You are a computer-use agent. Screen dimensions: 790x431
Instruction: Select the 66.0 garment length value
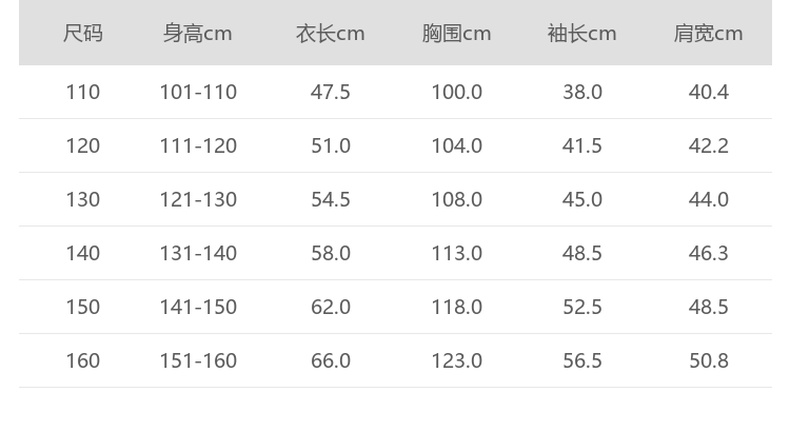pos(330,360)
